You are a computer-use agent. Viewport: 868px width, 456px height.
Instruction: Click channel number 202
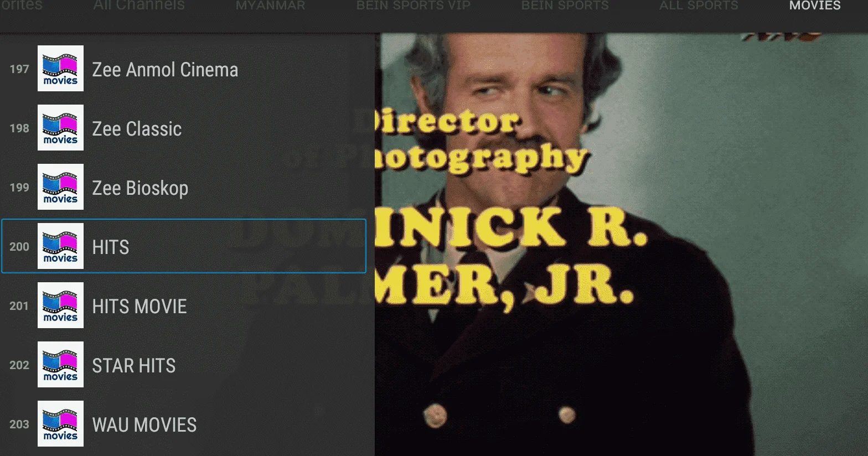(x=19, y=365)
